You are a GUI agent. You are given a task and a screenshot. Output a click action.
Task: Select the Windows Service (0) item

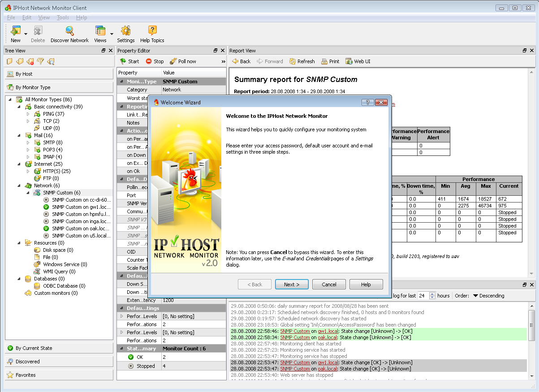(65, 264)
